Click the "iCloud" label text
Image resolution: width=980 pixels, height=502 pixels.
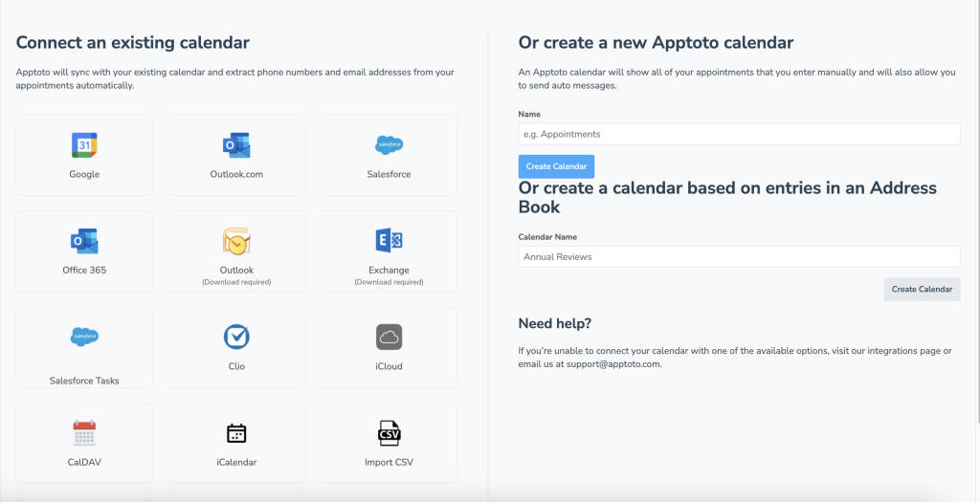tap(389, 366)
